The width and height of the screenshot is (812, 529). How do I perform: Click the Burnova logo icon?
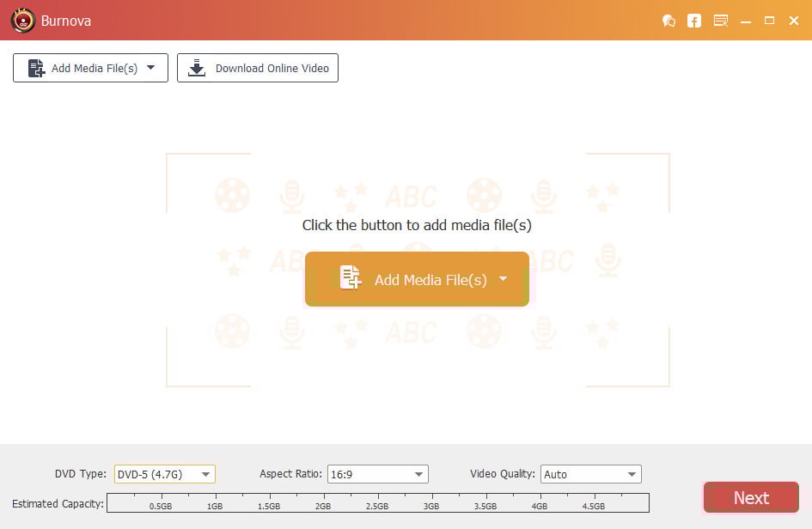23,21
